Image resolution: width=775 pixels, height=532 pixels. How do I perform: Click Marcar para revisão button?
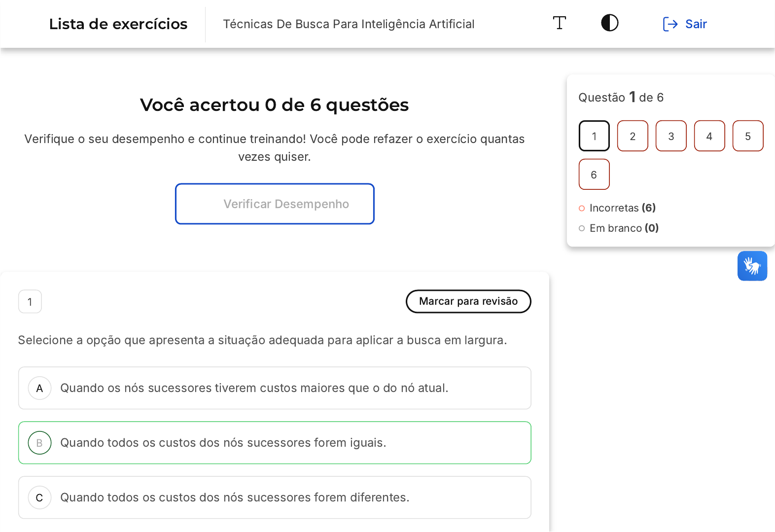coord(468,301)
